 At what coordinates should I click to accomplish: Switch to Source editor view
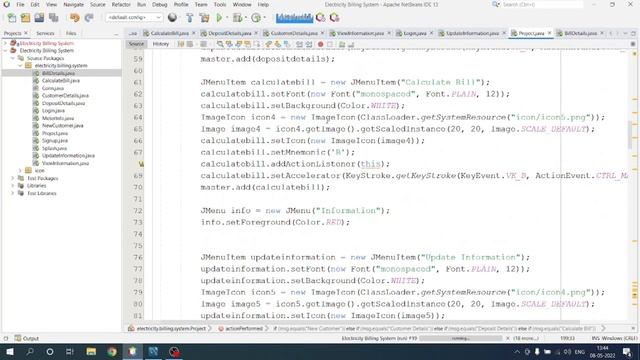click(136, 44)
